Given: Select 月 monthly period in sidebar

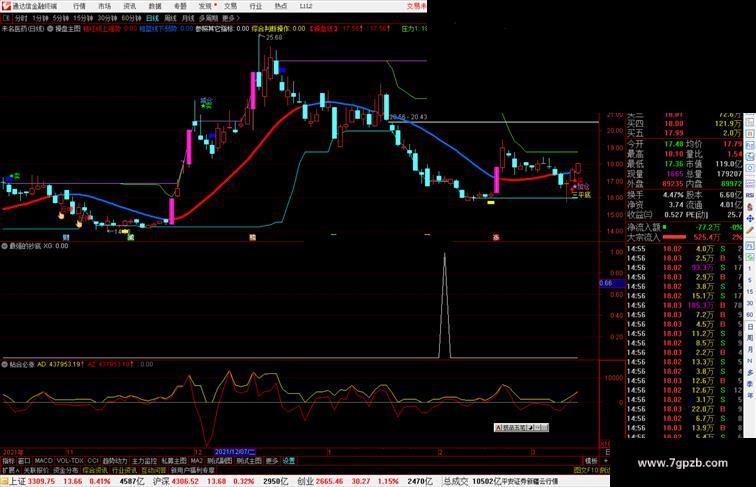Looking at the screenshot, I should click(750, 350).
